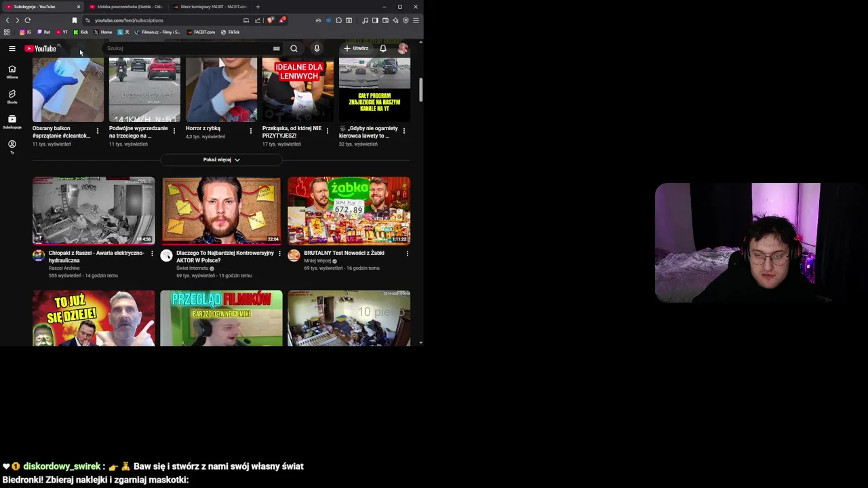
Task: Open the IG bookmark
Action: point(25,32)
